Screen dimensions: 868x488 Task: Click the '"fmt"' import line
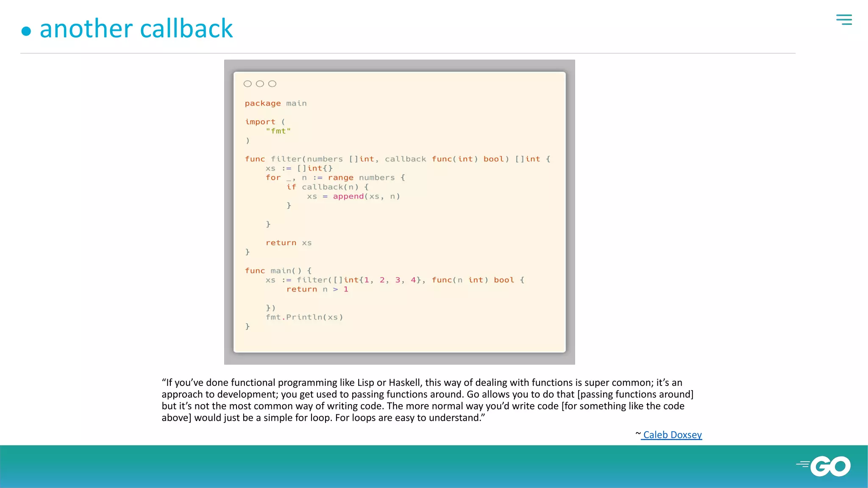[x=278, y=131]
